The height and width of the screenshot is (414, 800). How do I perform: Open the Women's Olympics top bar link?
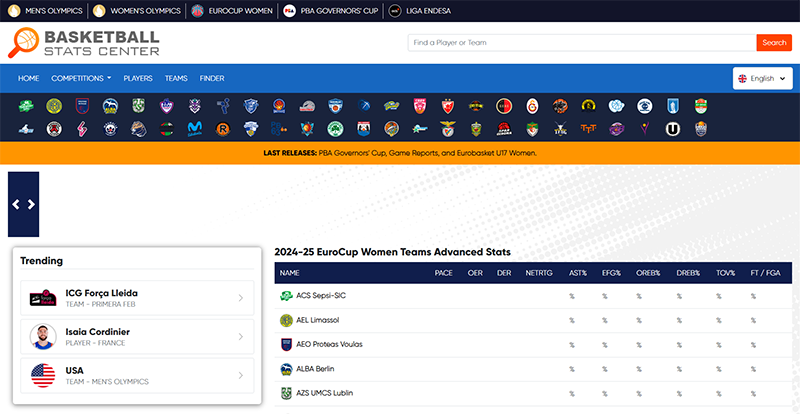138,11
